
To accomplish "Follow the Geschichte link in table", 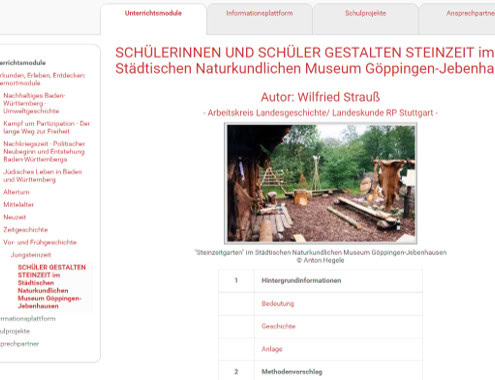I will coord(278,326).
